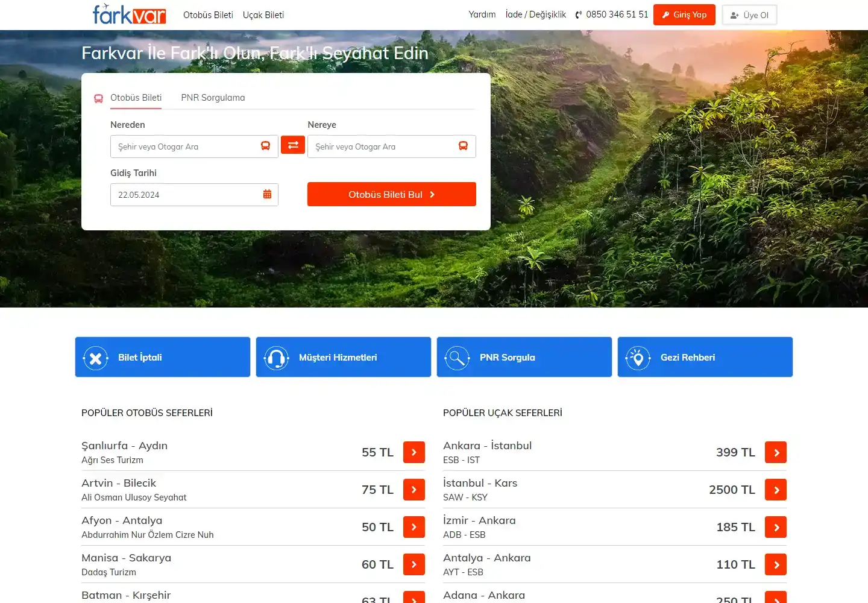Open the Afyon - Antalya route arrow
The height and width of the screenshot is (603, 868).
414,527
